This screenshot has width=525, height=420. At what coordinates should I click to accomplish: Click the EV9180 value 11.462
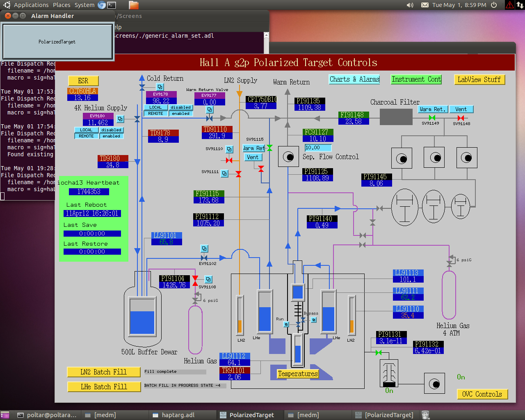point(98,122)
